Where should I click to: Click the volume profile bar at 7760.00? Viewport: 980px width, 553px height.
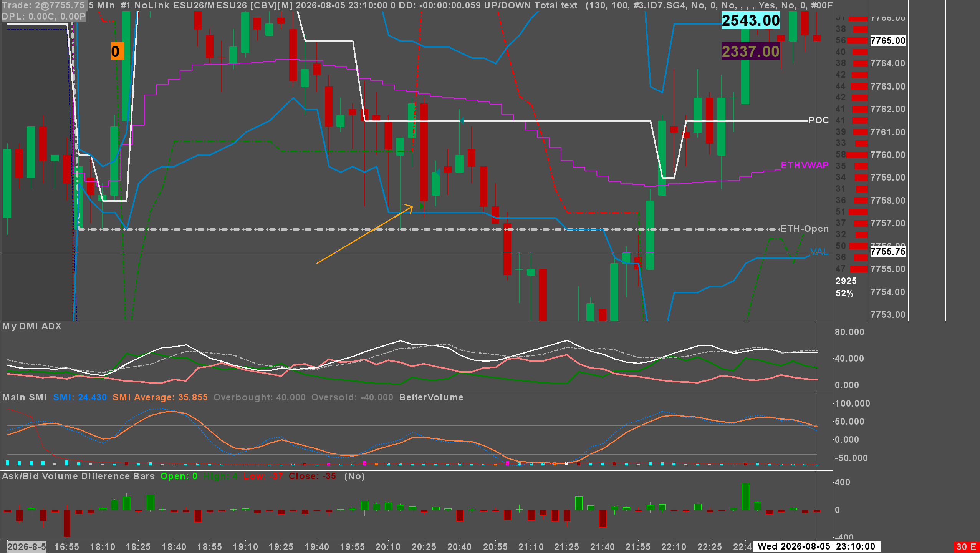coord(857,155)
